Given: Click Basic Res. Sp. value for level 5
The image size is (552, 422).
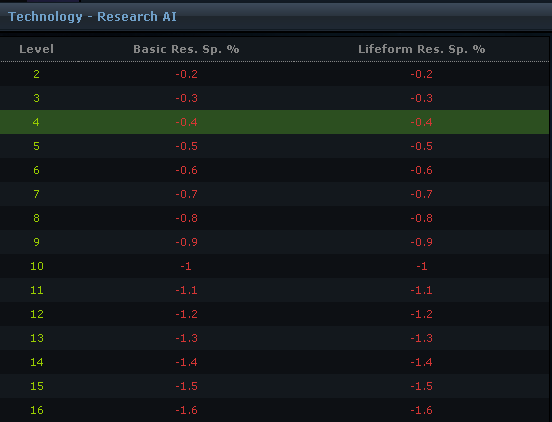Looking at the screenshot, I should tap(186, 146).
